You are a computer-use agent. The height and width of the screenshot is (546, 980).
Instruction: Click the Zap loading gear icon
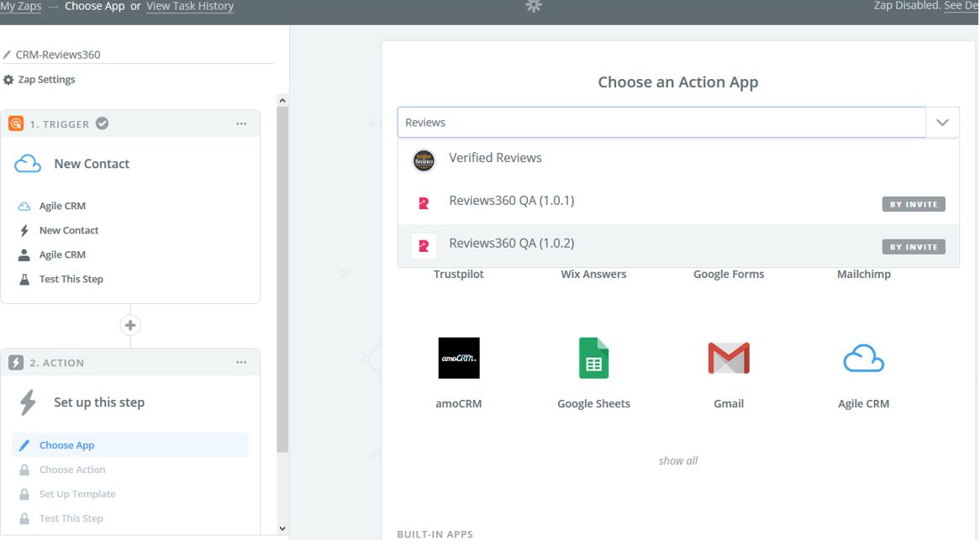(x=533, y=6)
